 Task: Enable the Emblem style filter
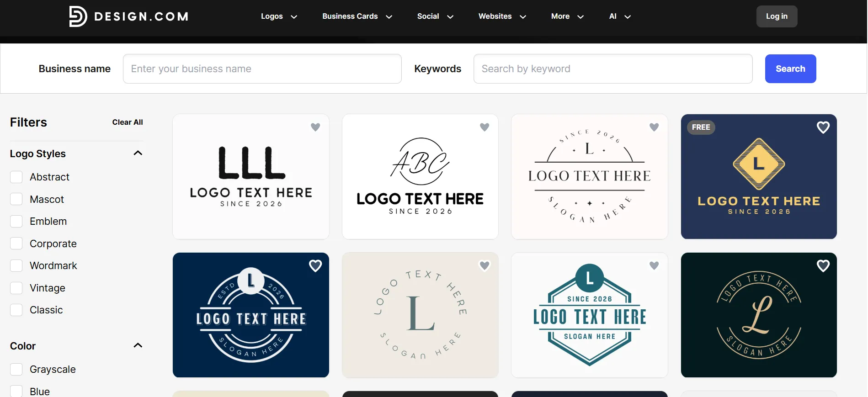16,222
